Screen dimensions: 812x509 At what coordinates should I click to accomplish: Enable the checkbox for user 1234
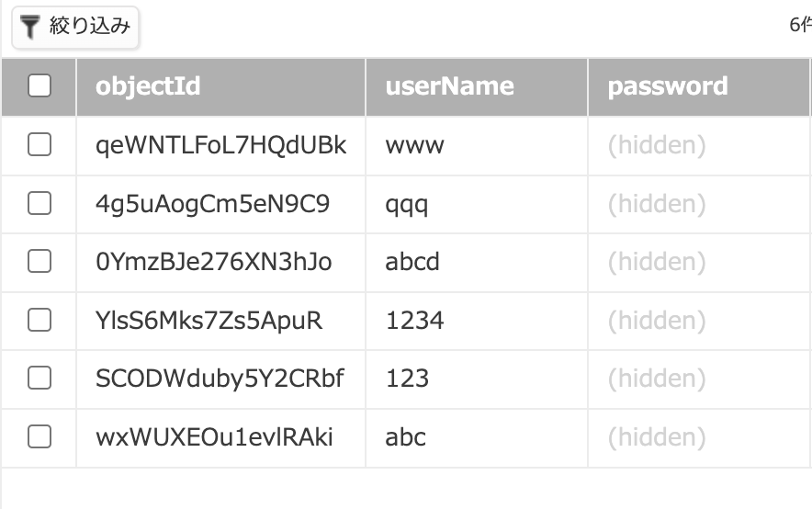tap(39, 321)
